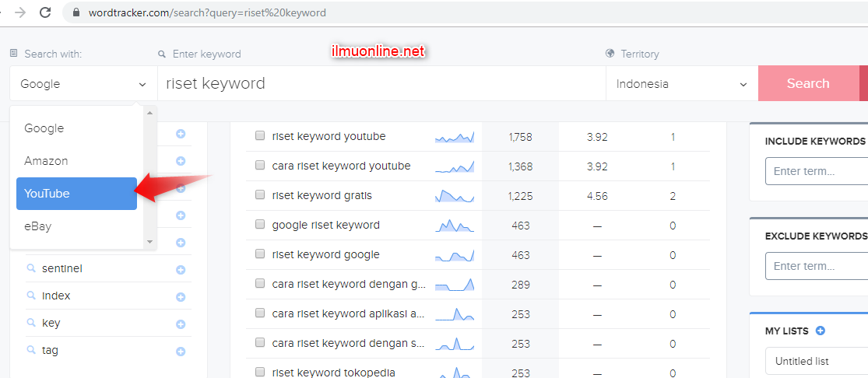Click the browser reload icon

coord(45,12)
